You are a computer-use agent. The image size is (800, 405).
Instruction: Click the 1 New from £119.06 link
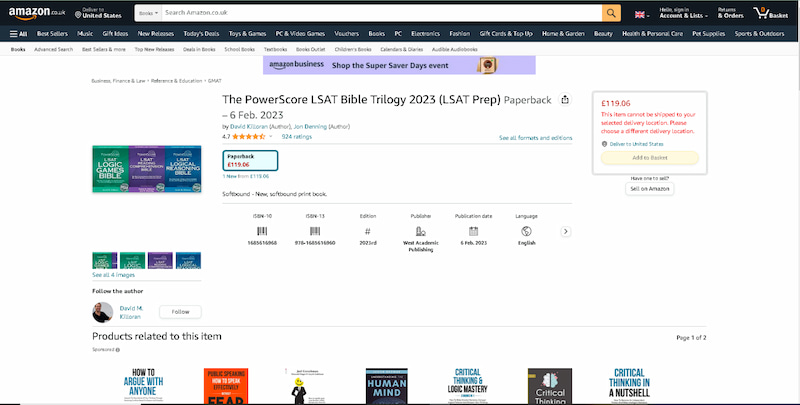[x=246, y=176]
